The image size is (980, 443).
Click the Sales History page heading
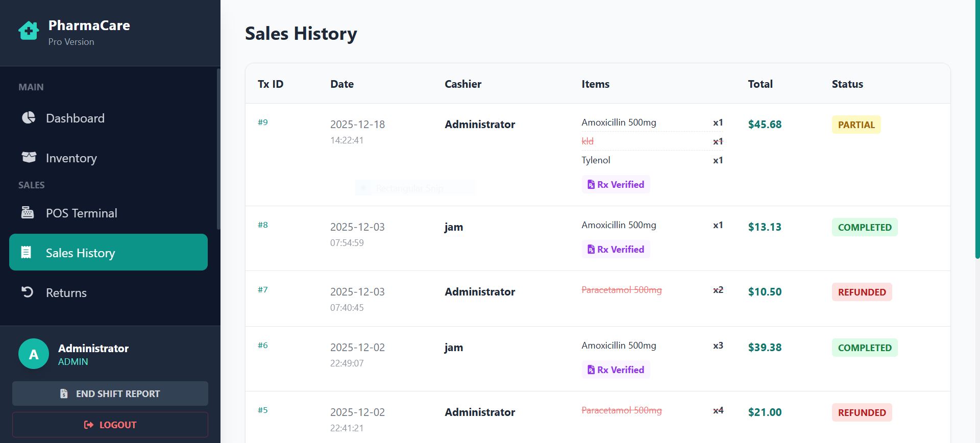pyautogui.click(x=301, y=34)
